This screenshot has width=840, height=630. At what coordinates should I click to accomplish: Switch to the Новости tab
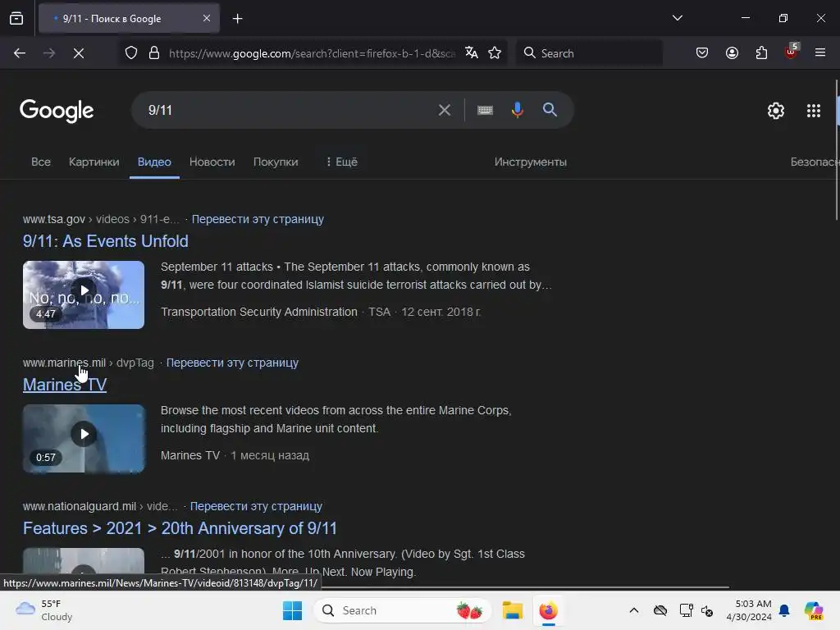coord(212,162)
